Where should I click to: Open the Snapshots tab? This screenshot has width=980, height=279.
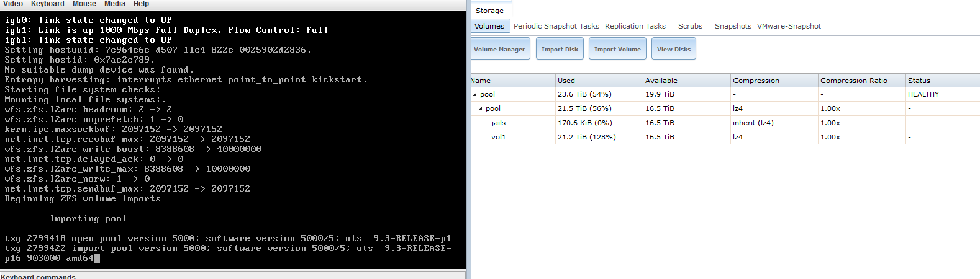733,26
